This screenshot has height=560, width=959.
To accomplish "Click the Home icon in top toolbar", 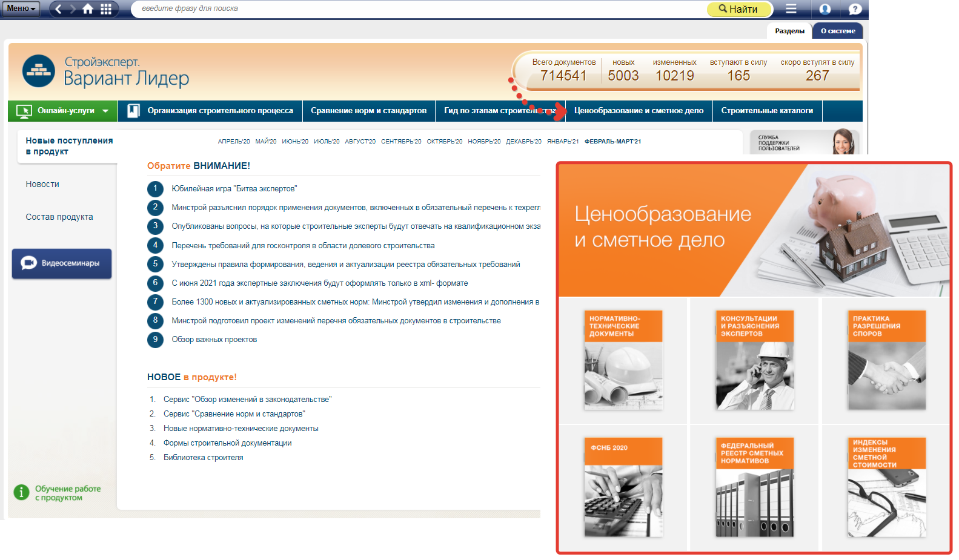I will click(88, 8).
